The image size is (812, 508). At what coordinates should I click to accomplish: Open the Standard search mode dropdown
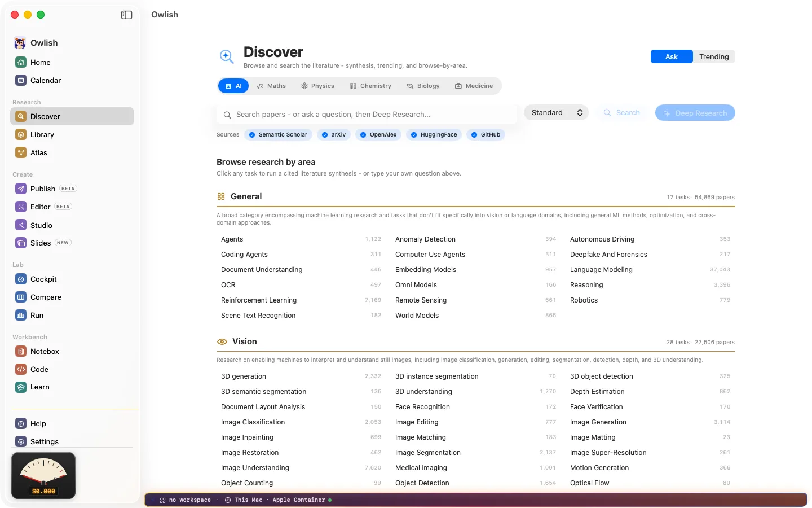(x=557, y=113)
